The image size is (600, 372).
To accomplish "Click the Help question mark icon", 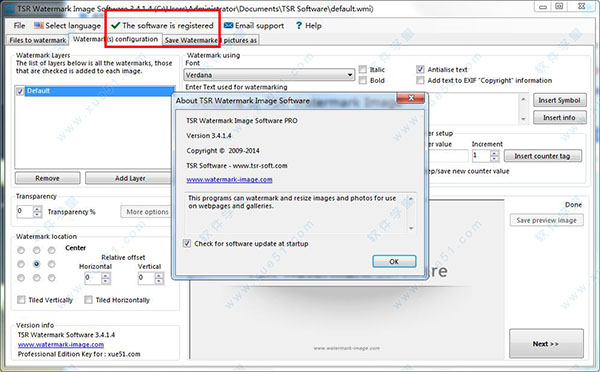I will (299, 26).
